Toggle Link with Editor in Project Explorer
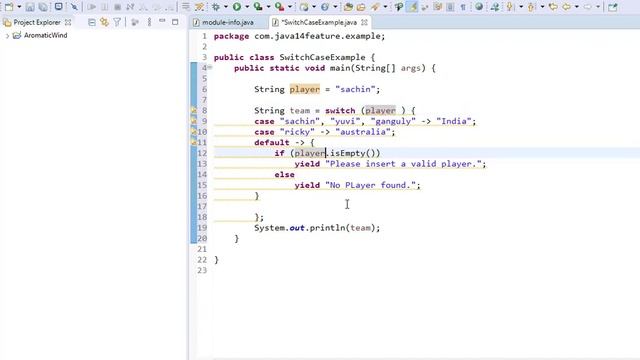Image resolution: width=640 pixels, height=360 pixels. click(104, 22)
